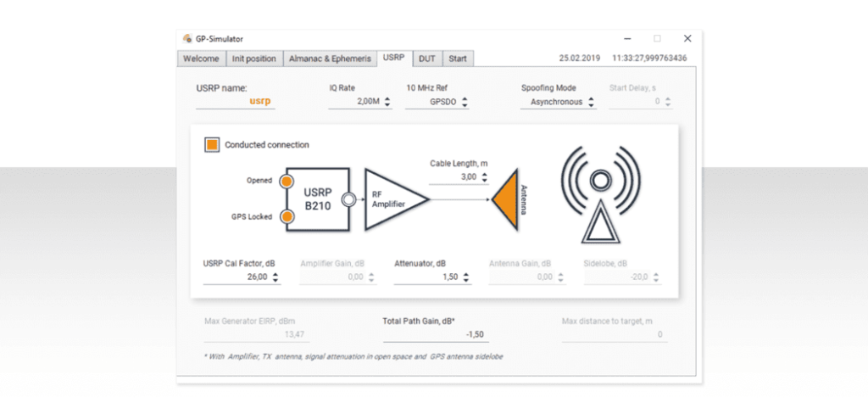This screenshot has height=414, width=868.
Task: Click the USRP B210 block
Action: [x=317, y=199]
